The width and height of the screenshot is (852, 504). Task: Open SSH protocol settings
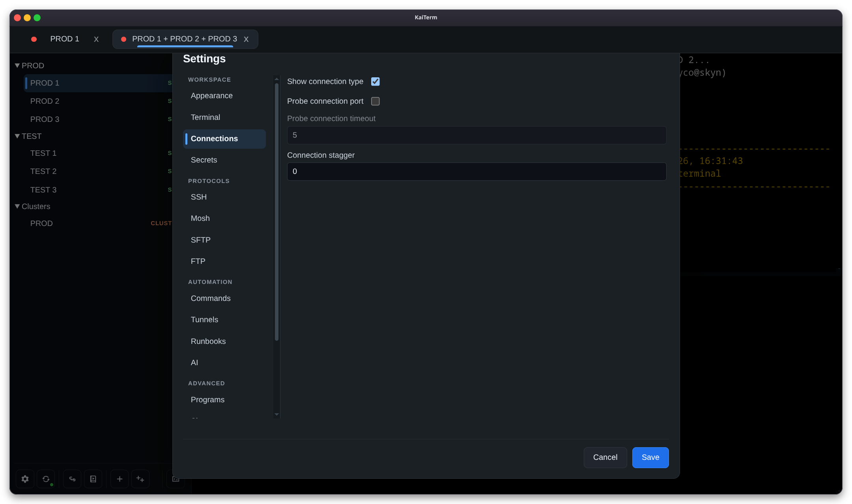pos(224,197)
